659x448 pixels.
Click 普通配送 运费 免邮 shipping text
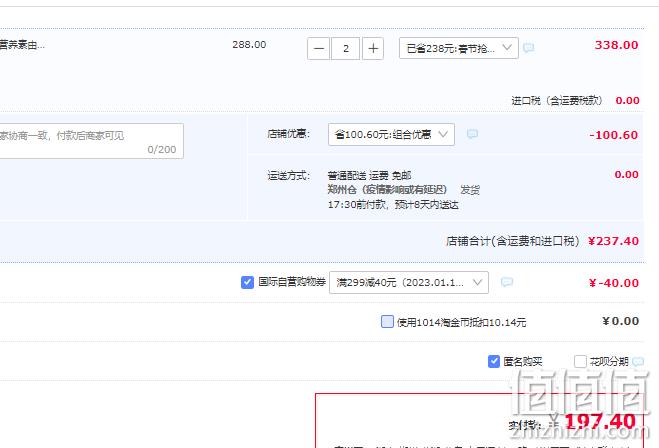[369, 175]
